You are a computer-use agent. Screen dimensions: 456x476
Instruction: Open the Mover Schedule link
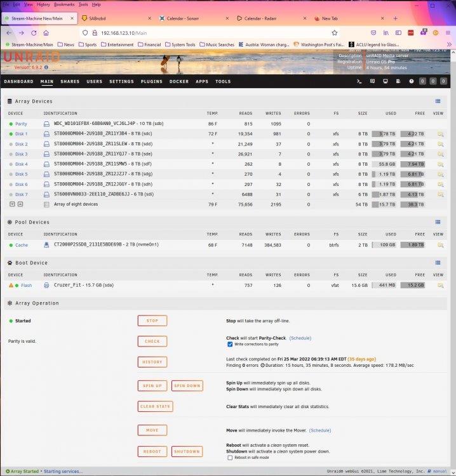click(x=320, y=430)
